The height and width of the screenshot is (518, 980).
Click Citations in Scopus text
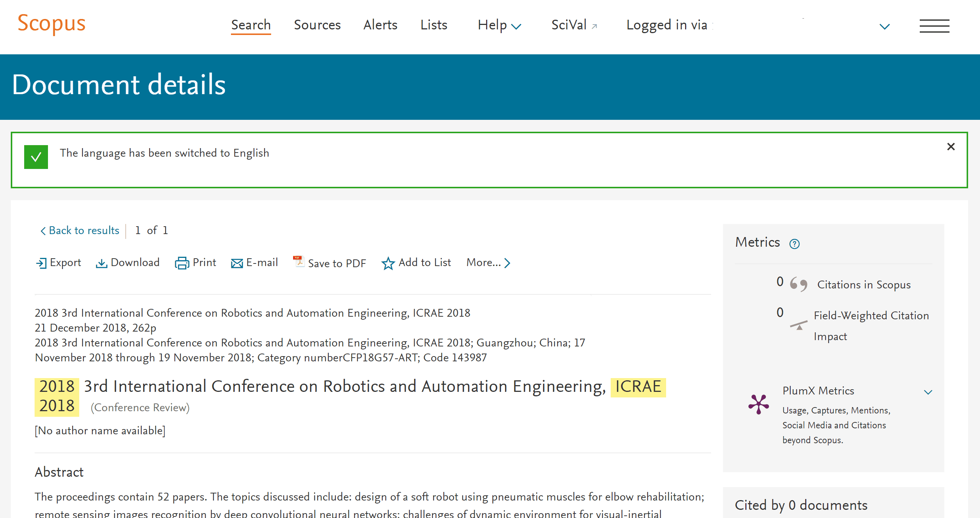(x=864, y=285)
